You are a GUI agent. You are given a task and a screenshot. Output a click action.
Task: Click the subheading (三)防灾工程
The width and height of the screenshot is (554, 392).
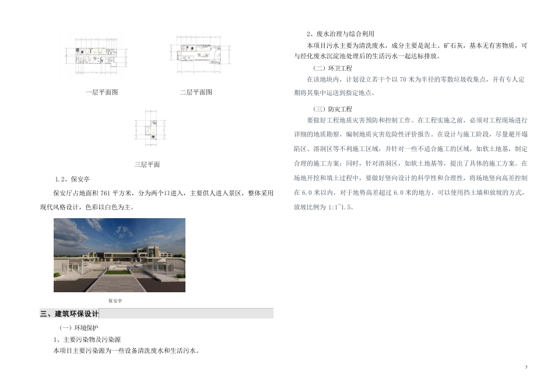[332, 108]
